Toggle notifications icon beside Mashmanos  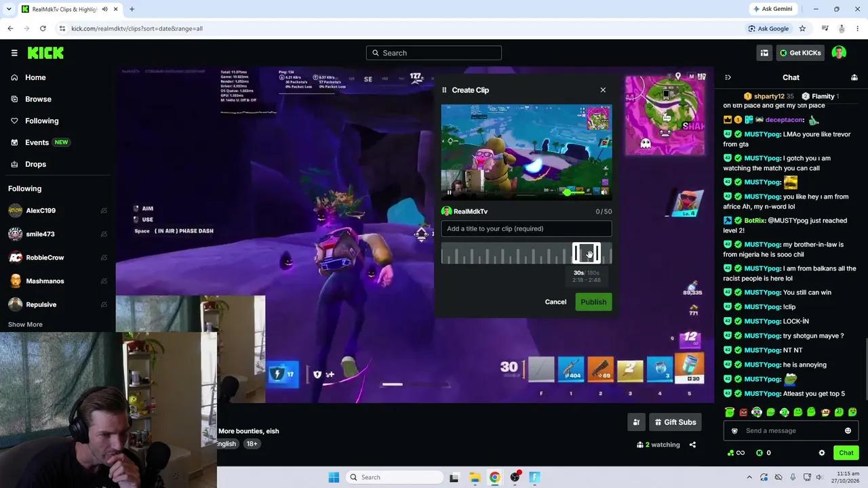[x=104, y=281]
